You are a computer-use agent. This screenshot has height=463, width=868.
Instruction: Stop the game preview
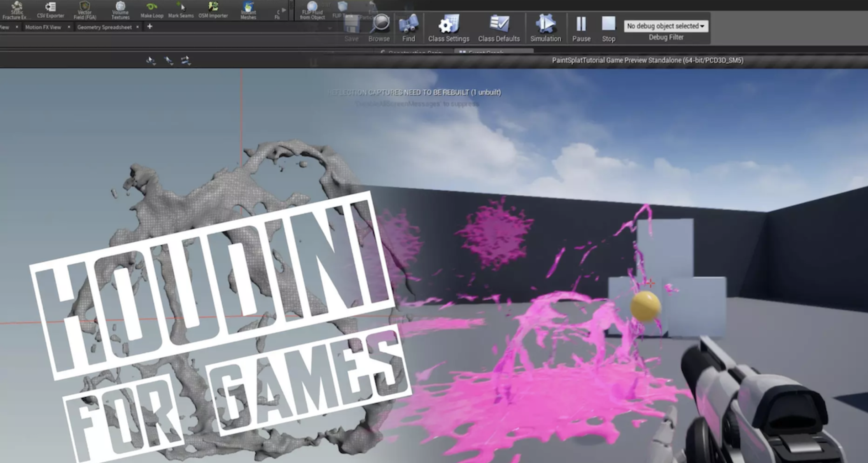tap(609, 28)
